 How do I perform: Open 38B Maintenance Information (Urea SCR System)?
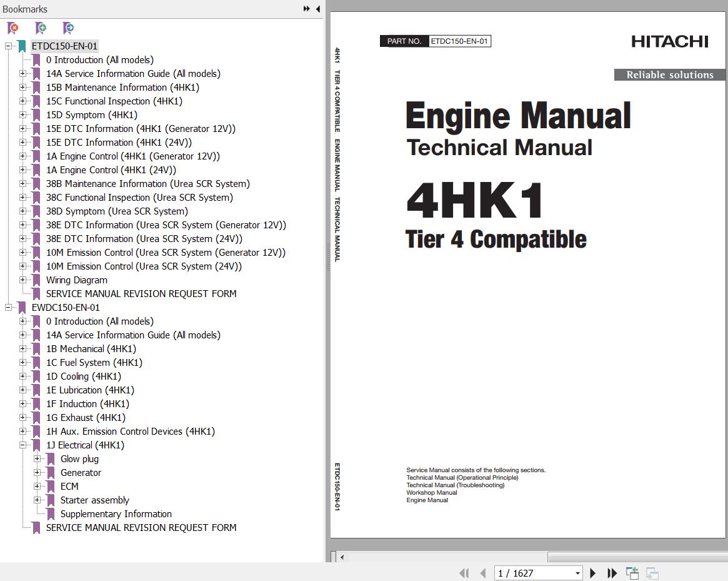[147, 184]
